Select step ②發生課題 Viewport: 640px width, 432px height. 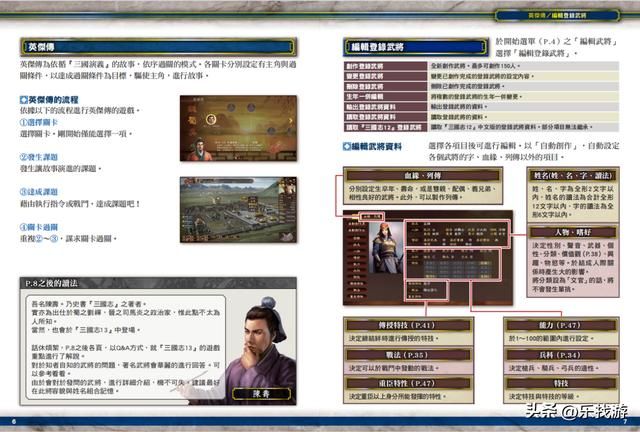click(39, 157)
